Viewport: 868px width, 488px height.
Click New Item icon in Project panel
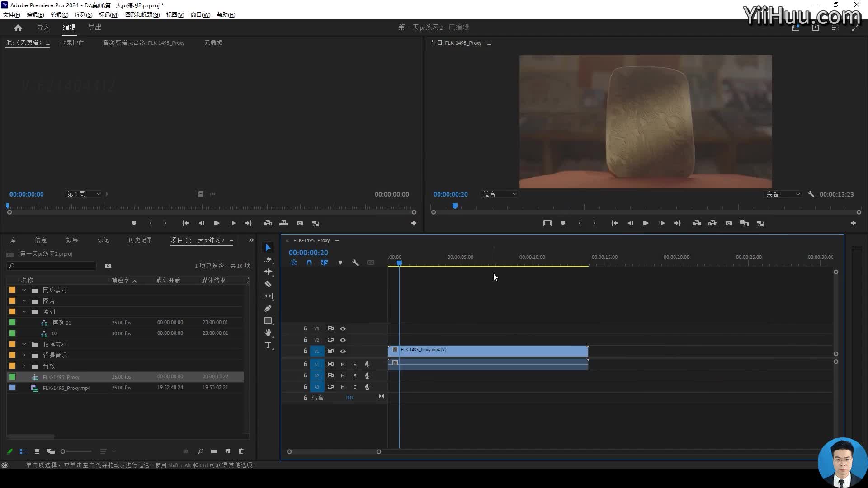pyautogui.click(x=228, y=451)
